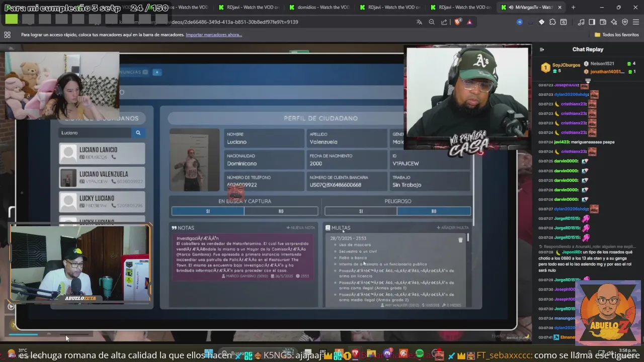Click the Nombre field showing Luciano

264,138
